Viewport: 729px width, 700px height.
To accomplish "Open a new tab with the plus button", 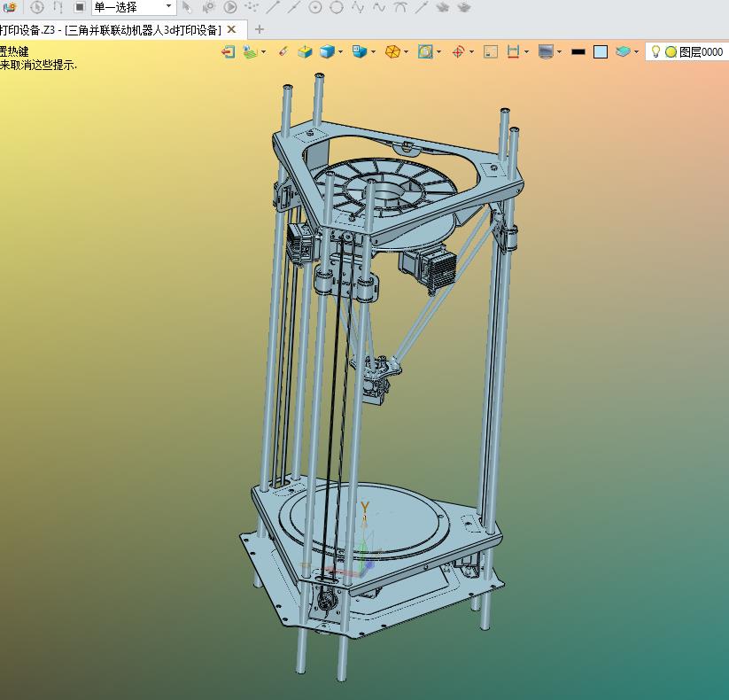I will 260,29.
